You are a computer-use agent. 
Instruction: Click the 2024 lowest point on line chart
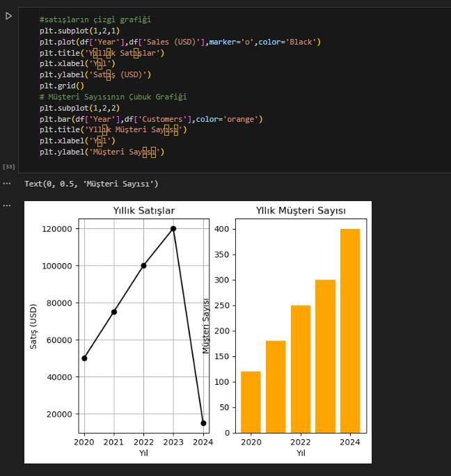pos(203,423)
